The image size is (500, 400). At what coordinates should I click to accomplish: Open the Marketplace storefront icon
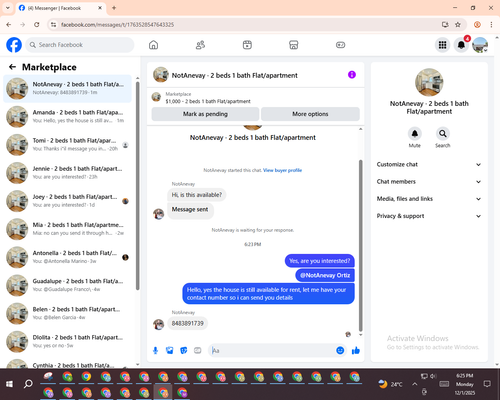294,45
